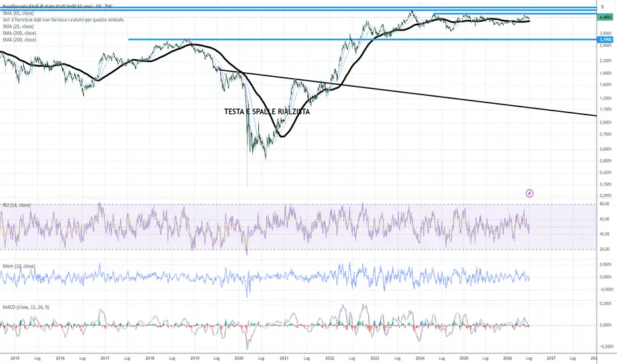Screen dimensions: 617x364
Task: Click the -0,200% MACD scale label
Action: pyautogui.click(x=606, y=347)
